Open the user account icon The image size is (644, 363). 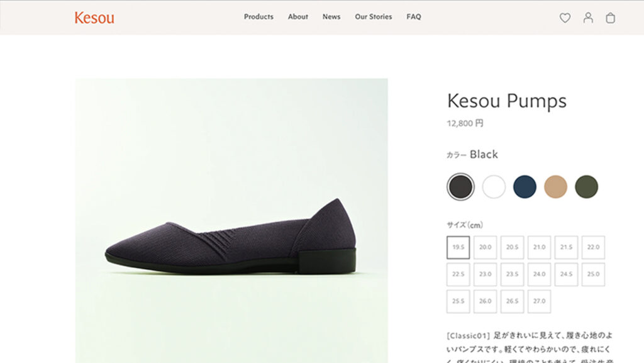pyautogui.click(x=588, y=18)
